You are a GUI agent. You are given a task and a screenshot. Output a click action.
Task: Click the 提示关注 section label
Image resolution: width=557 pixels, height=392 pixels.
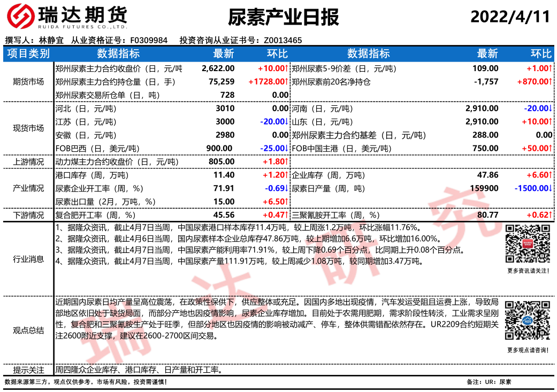click(28, 370)
